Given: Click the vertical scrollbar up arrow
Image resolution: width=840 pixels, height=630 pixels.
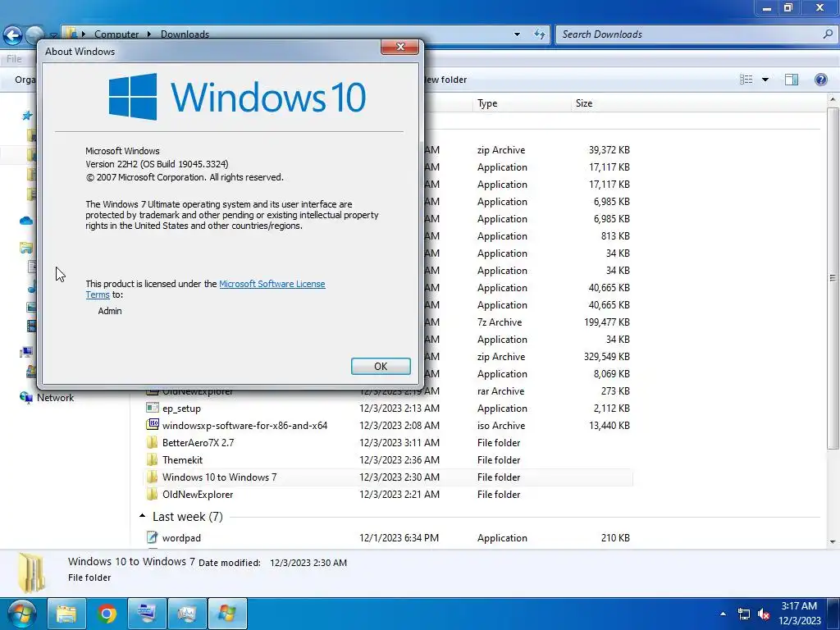Looking at the screenshot, I should tap(833, 100).
